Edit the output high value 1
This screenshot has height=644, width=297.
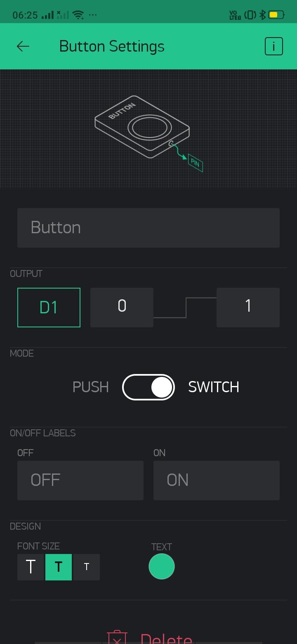point(248,308)
